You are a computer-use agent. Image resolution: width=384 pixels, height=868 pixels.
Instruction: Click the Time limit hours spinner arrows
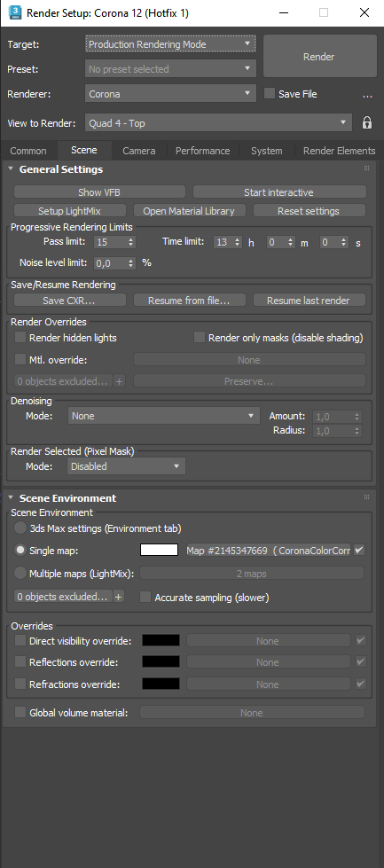(x=238, y=242)
